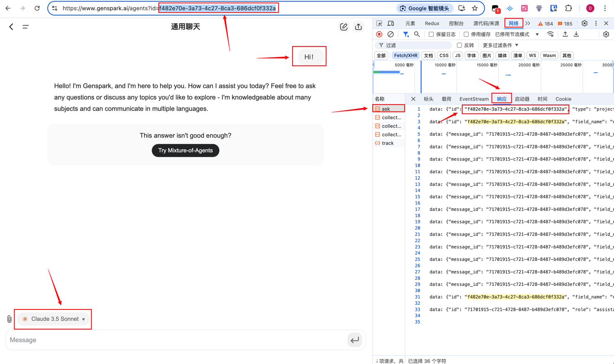Image resolution: width=614 pixels, height=364 pixels.
Task: Bookmark this page with star icon
Action: (475, 8)
